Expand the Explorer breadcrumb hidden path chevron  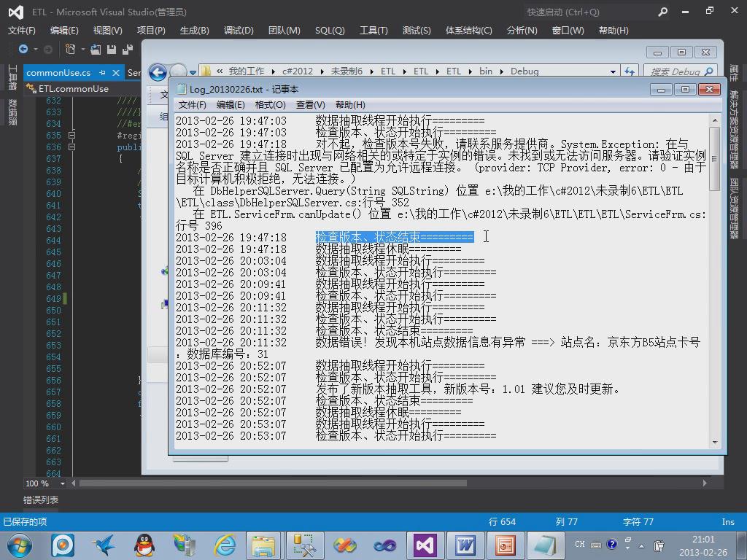[x=220, y=71]
